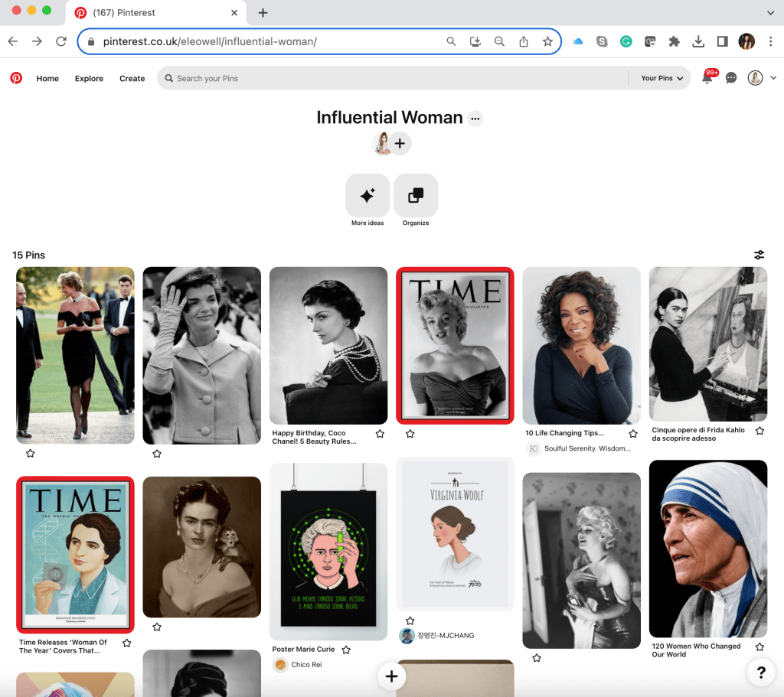Viewport: 784px width, 697px height.
Task: Open the notifications bell
Action: 707,78
